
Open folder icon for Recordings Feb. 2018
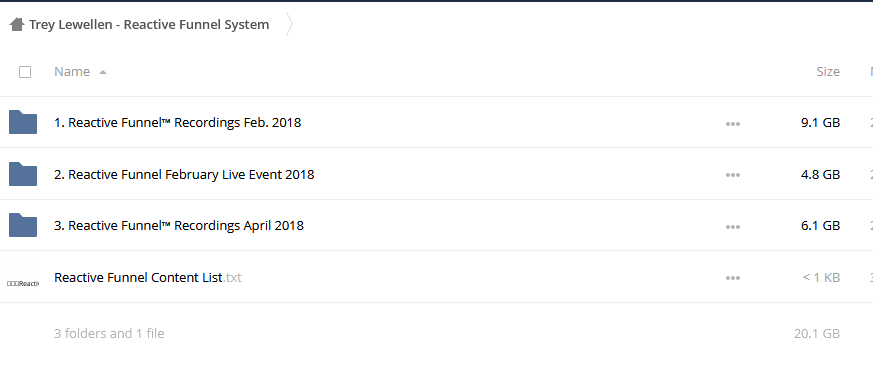point(23,122)
